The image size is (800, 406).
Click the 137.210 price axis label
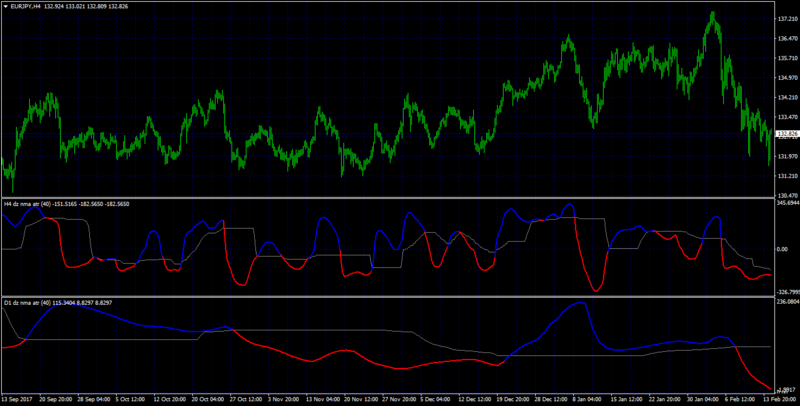788,19
